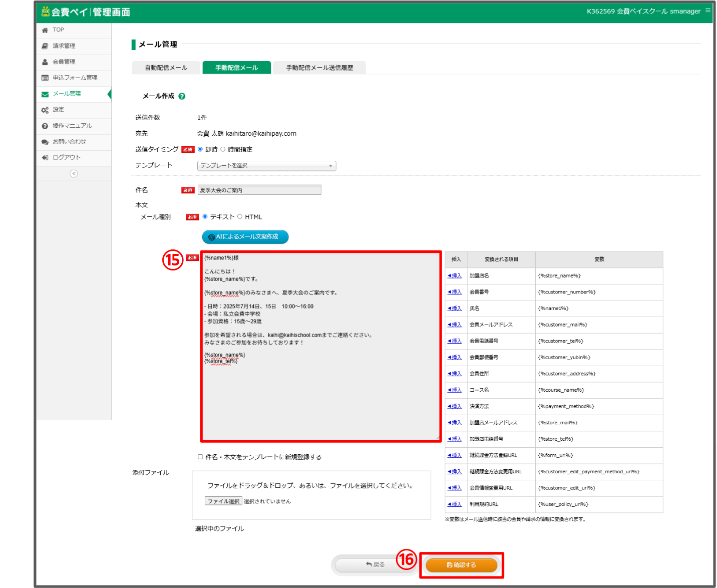Screen dimensions: 717x588
Task: Check 件名・本文をテンプレートに新規登録する checkbox
Action: click(x=200, y=457)
